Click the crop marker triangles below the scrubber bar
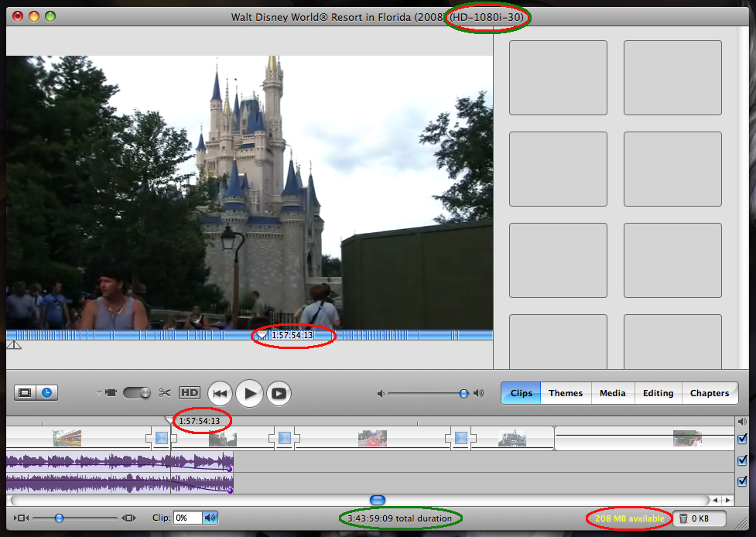The image size is (756, 537). click(x=13, y=344)
